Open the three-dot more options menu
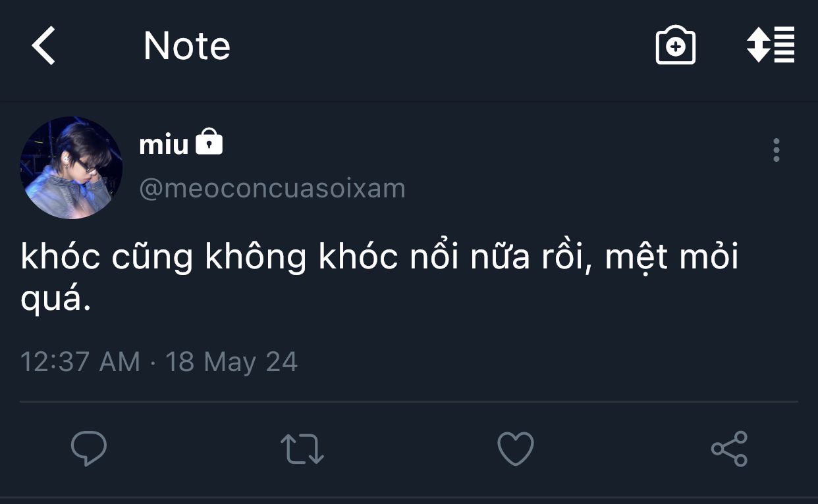 (777, 151)
